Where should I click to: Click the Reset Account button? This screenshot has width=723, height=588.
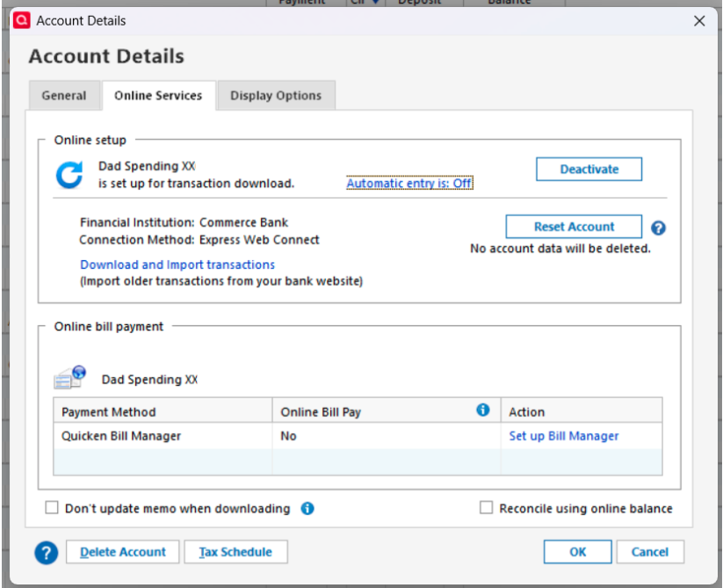click(574, 227)
